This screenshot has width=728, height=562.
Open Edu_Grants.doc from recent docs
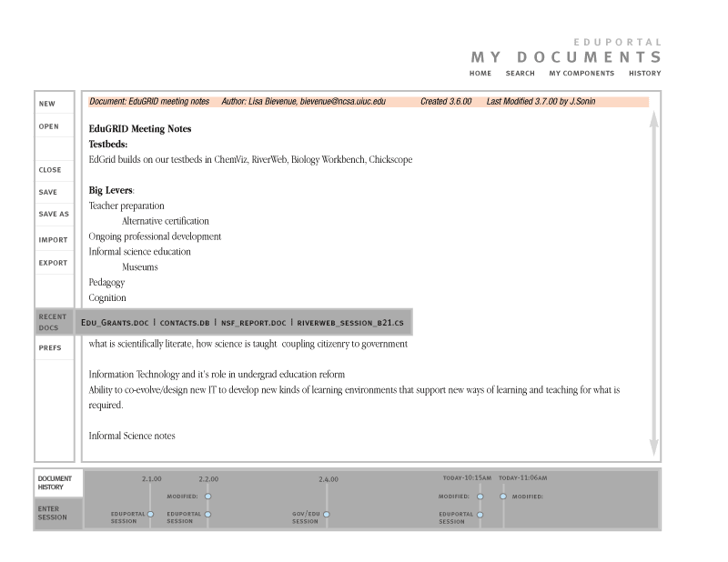(x=115, y=323)
